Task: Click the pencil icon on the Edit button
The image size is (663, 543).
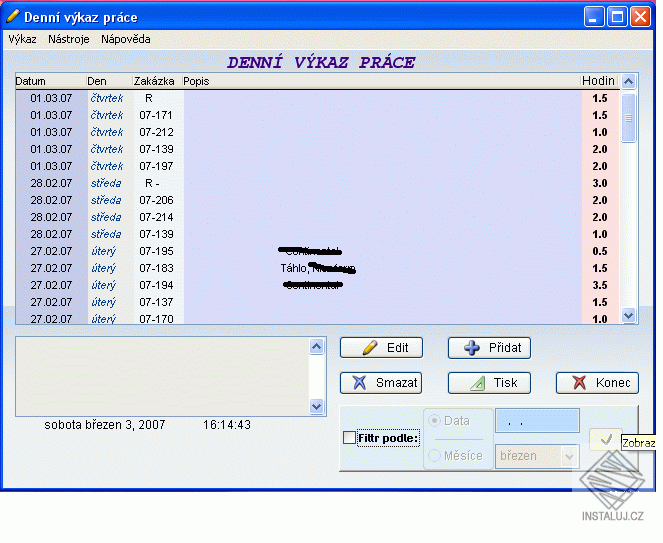Action: [x=370, y=348]
